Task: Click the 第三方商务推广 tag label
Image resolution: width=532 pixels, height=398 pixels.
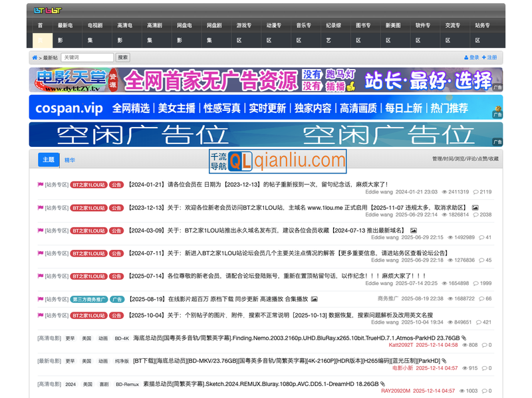Action: 88,299
